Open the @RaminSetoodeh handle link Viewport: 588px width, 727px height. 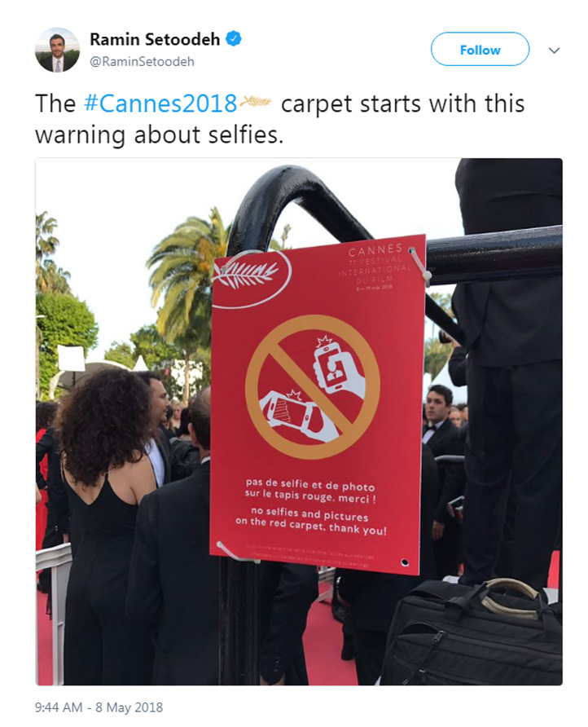(x=142, y=62)
